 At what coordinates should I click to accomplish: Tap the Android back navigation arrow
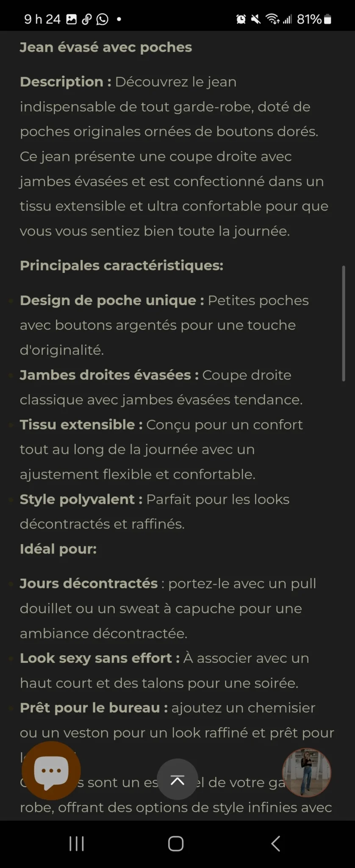click(x=275, y=843)
